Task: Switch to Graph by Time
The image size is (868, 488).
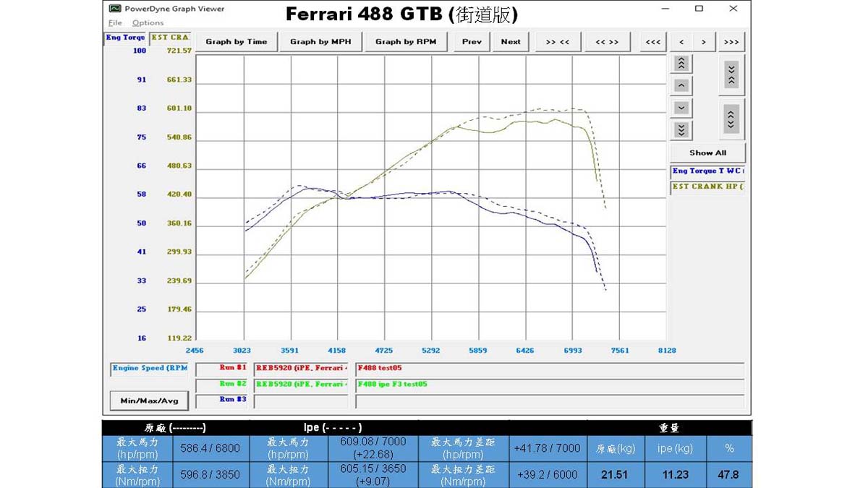Action: [x=236, y=42]
